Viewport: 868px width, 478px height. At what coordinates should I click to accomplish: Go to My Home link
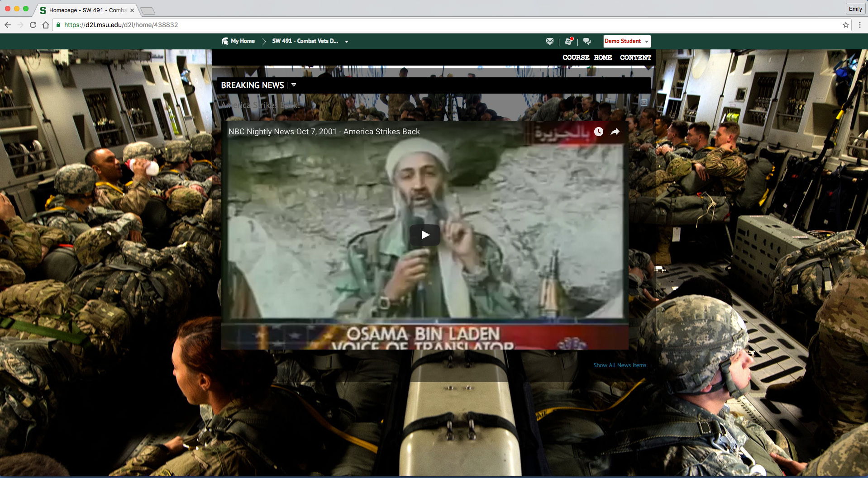tap(243, 41)
